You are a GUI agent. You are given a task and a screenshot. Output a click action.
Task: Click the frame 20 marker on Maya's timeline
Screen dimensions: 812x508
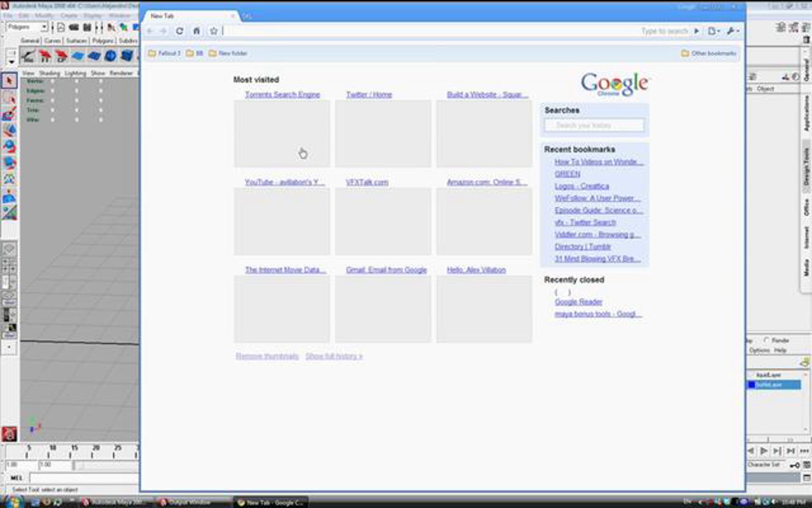pos(96,448)
